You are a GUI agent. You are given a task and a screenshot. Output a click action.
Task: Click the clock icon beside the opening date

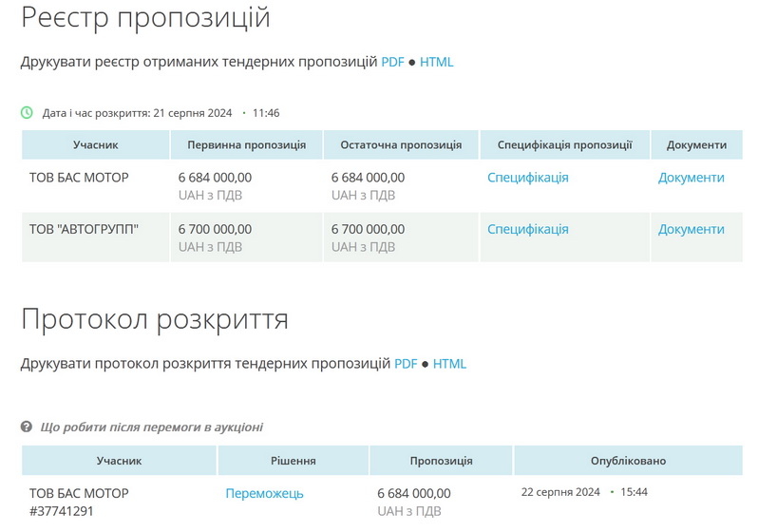28,112
